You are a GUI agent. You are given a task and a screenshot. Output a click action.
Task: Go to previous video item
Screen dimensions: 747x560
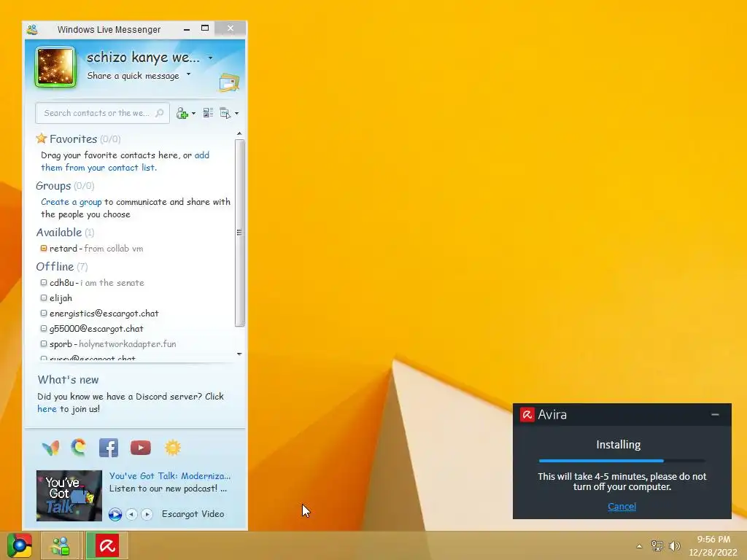pos(131,514)
